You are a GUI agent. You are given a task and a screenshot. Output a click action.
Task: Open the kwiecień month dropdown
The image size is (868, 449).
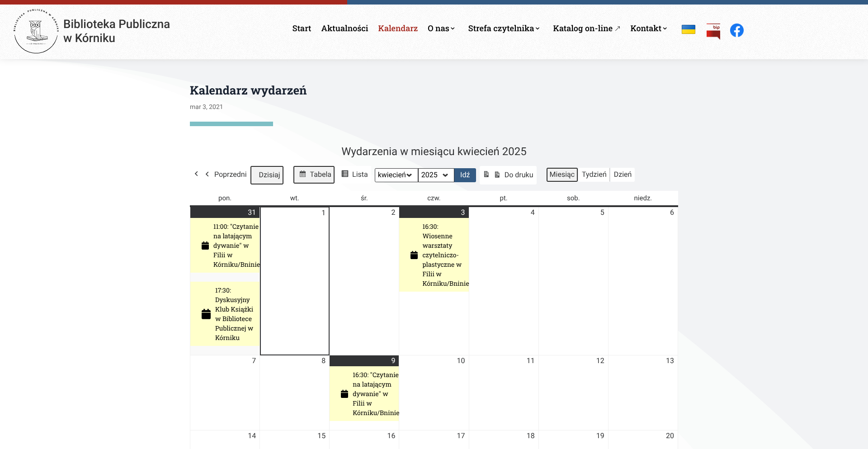coord(396,175)
